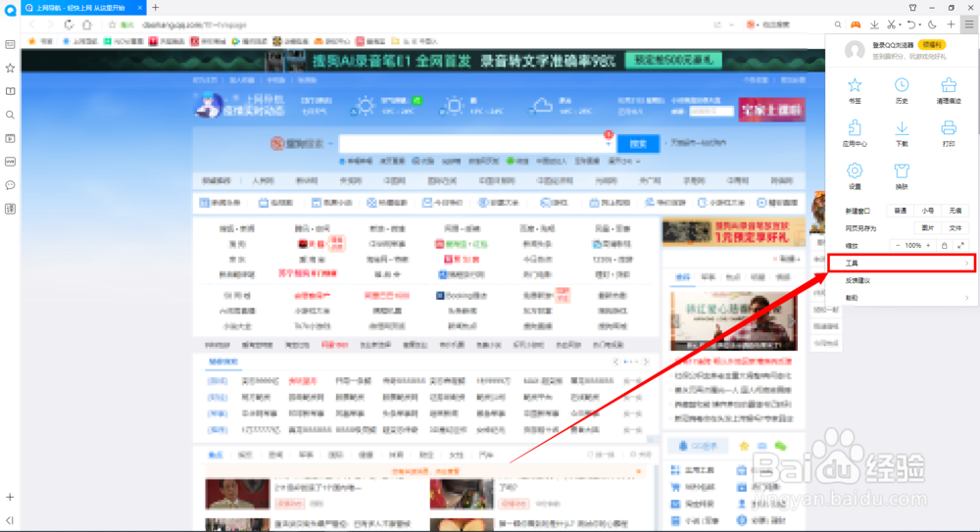Open the first news photo thumbnail at bottom
This screenshot has height=532, width=980.
[x=237, y=495]
